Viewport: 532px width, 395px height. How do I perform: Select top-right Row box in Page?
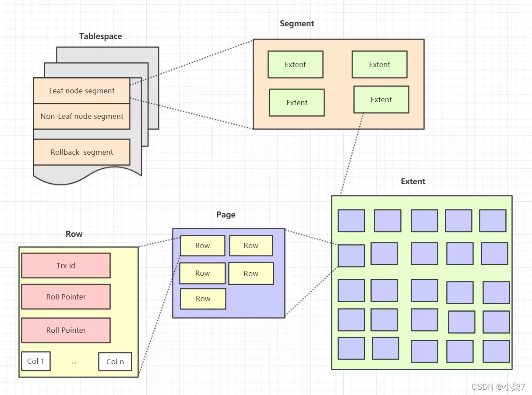point(251,246)
